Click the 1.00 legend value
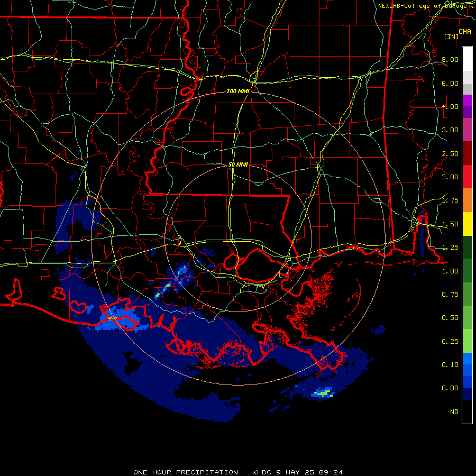 click(x=450, y=271)
